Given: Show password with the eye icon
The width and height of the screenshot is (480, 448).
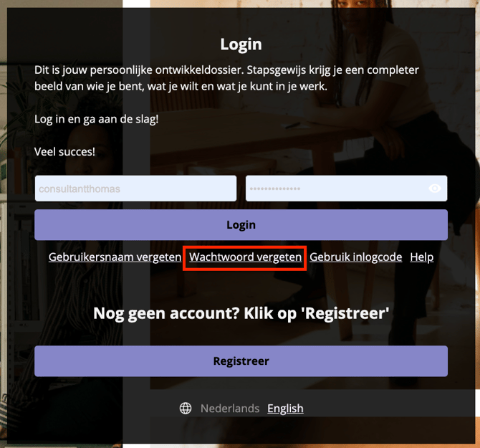Looking at the screenshot, I should [x=435, y=189].
